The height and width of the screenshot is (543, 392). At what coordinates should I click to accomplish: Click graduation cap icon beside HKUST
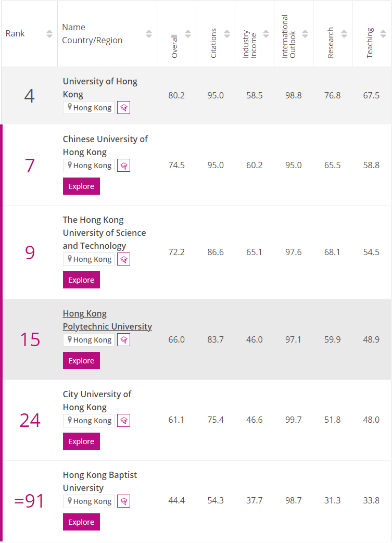(123, 259)
